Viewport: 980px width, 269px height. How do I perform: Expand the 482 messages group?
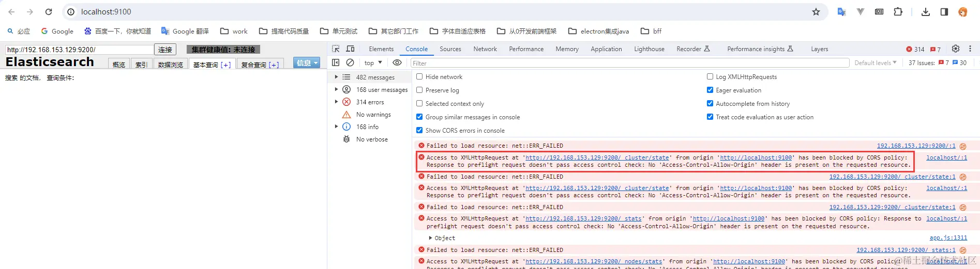(x=336, y=77)
